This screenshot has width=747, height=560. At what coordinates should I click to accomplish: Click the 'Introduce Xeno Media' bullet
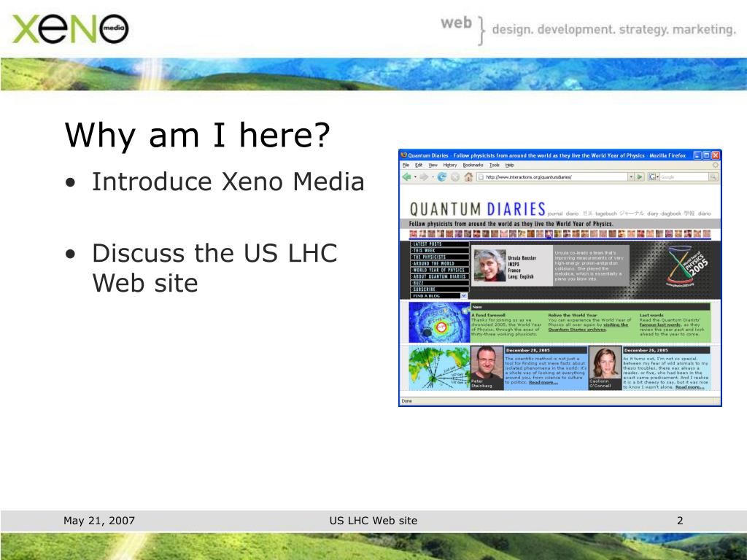[228, 182]
